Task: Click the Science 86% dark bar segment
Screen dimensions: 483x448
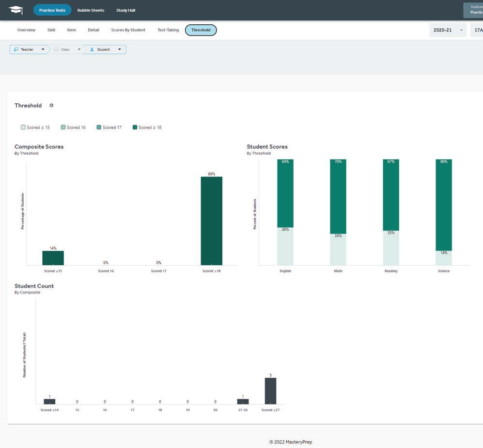Action: (x=444, y=205)
